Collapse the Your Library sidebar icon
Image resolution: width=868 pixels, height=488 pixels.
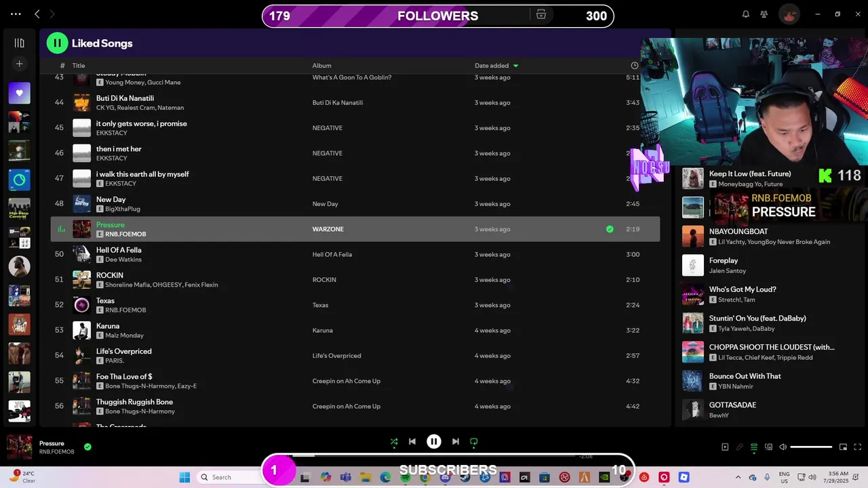coord(19,43)
